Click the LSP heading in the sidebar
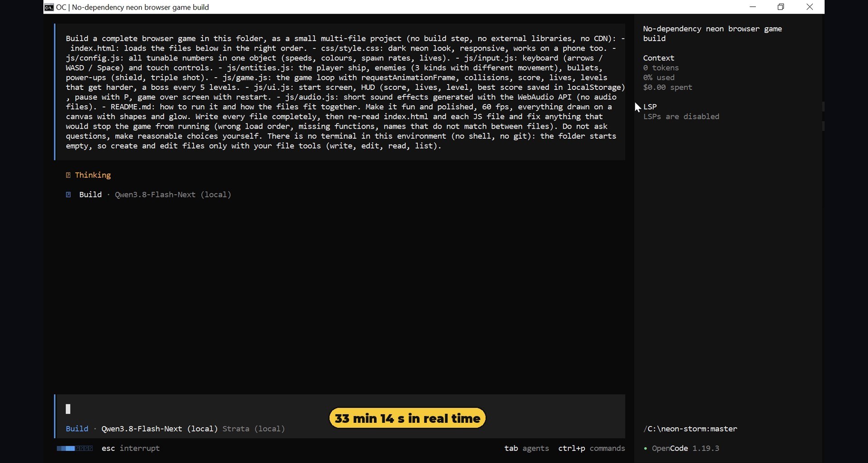868x463 pixels. click(x=650, y=107)
